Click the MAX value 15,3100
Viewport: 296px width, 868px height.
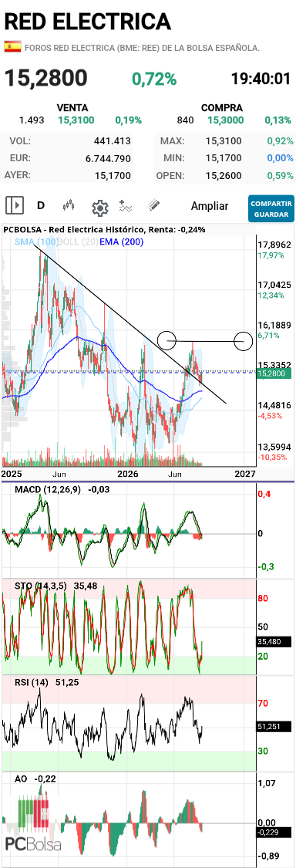click(224, 141)
